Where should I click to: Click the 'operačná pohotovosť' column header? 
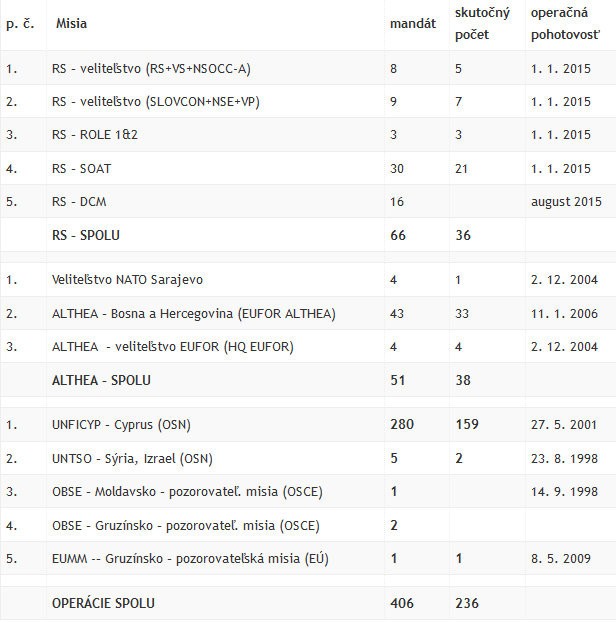[x=564, y=24]
